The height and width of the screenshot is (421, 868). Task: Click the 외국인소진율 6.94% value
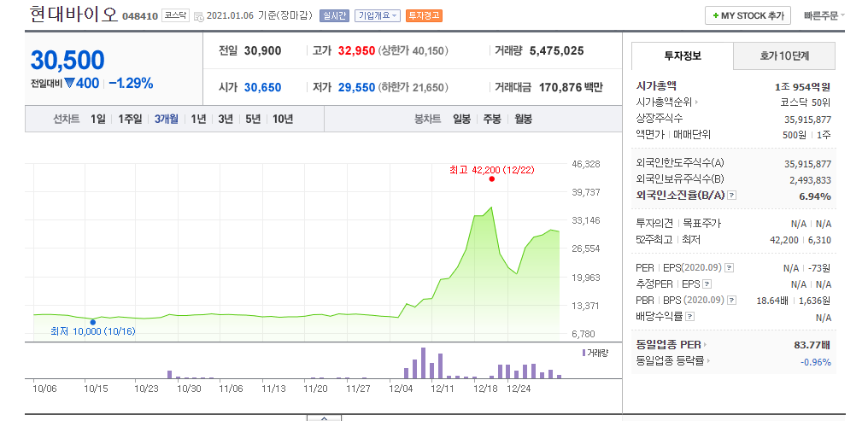tap(815, 196)
